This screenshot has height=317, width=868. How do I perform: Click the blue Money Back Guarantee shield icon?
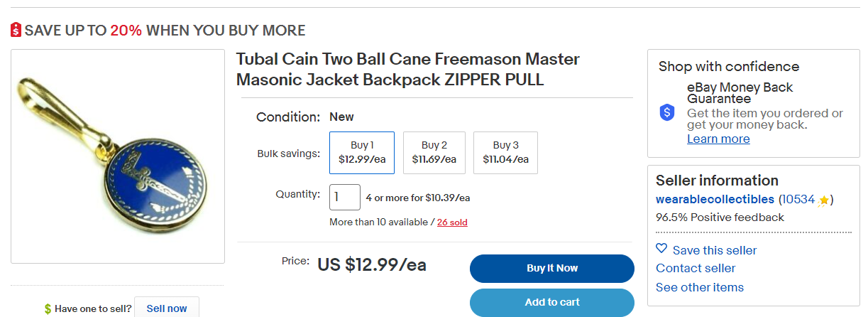point(666,112)
